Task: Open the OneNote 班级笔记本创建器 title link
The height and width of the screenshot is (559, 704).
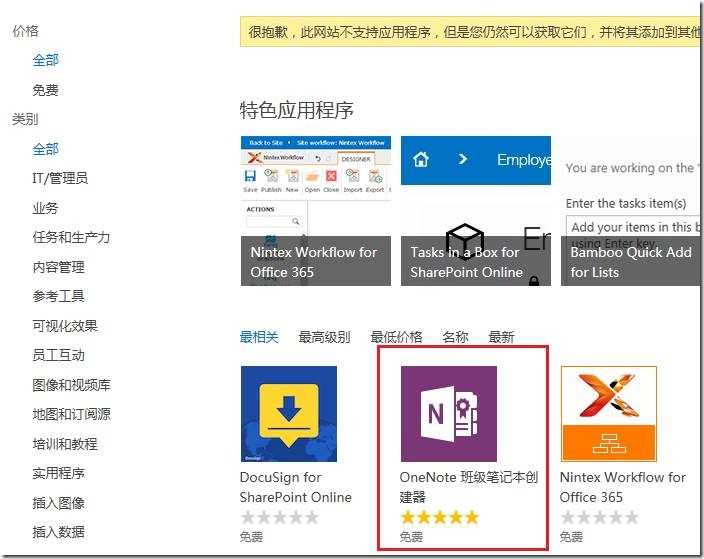Action: point(469,487)
